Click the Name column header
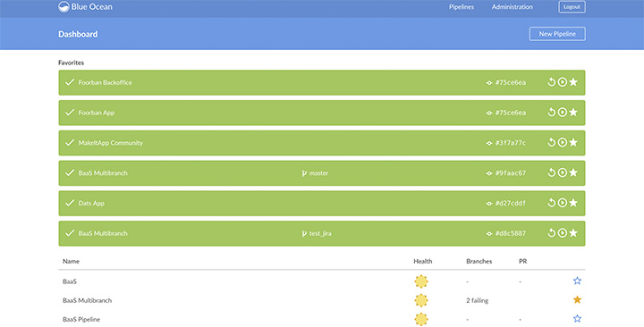The image size is (644, 327). pyautogui.click(x=71, y=262)
